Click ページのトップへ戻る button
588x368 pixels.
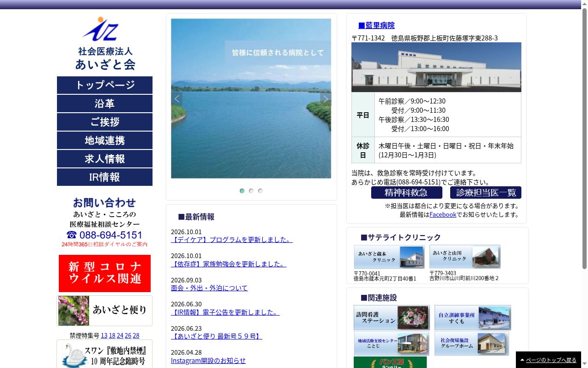[548, 360]
